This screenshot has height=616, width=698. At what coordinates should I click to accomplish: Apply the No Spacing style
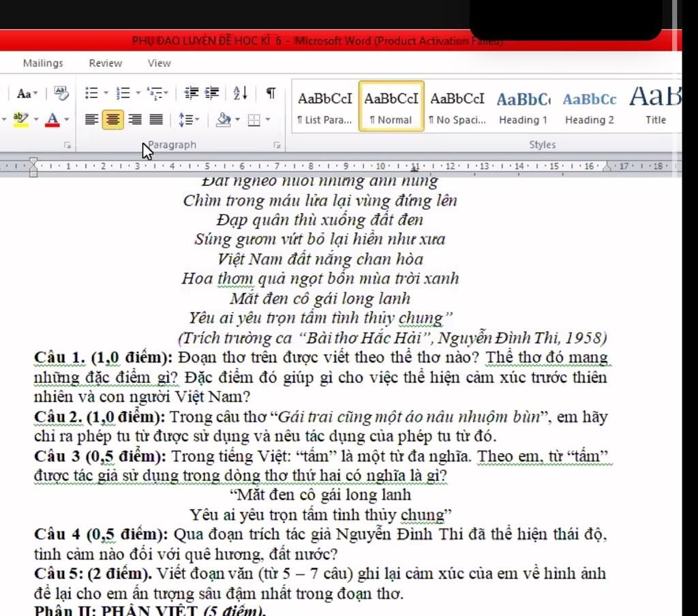point(457,107)
